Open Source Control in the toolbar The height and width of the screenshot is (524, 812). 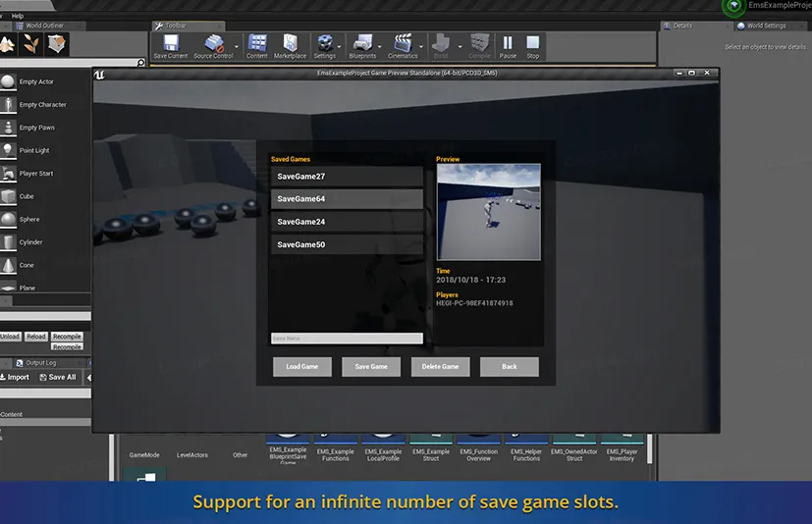213,46
